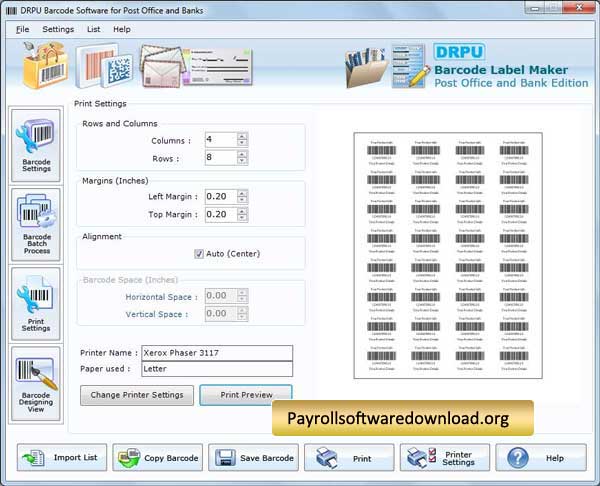Viewport: 600px width, 486px height.
Task: Open Barcode Batch Process panel
Action: [36, 225]
